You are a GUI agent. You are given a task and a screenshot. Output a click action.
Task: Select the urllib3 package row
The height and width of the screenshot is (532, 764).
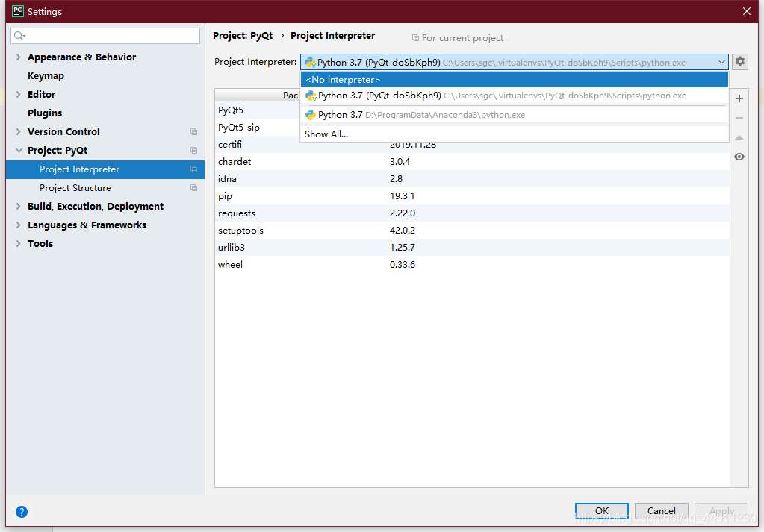(x=472, y=247)
